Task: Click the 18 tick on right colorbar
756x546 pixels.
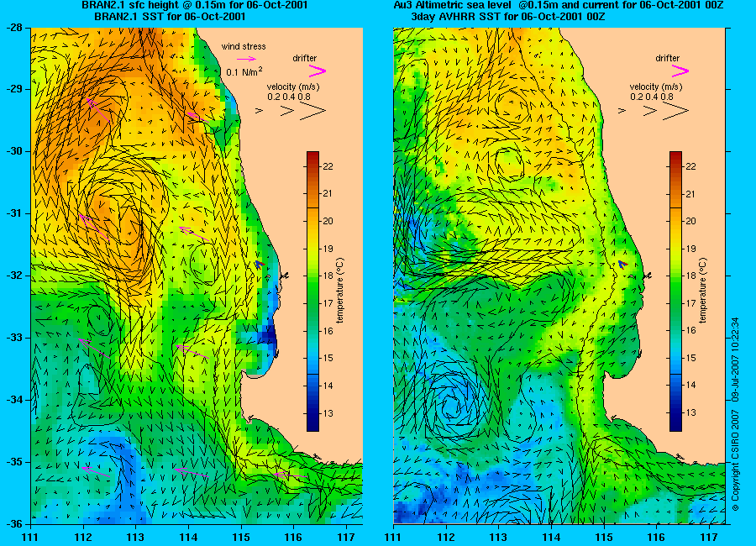Action: point(691,276)
